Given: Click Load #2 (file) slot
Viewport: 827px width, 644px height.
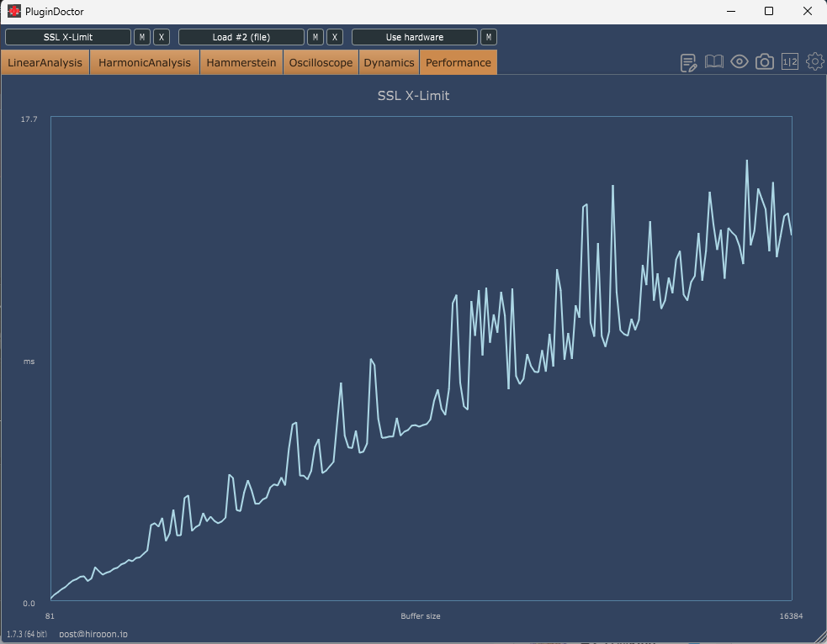Looking at the screenshot, I should pos(241,37).
